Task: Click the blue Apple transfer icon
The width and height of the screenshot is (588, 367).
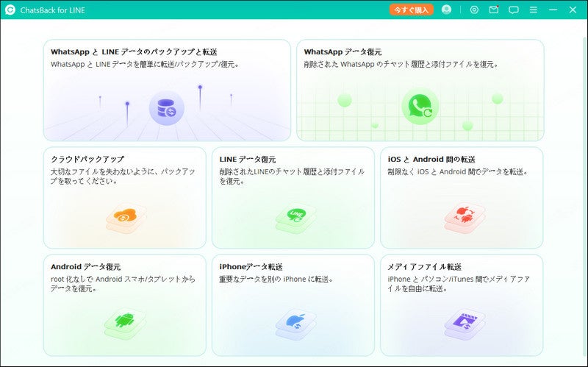Action: tap(296, 324)
